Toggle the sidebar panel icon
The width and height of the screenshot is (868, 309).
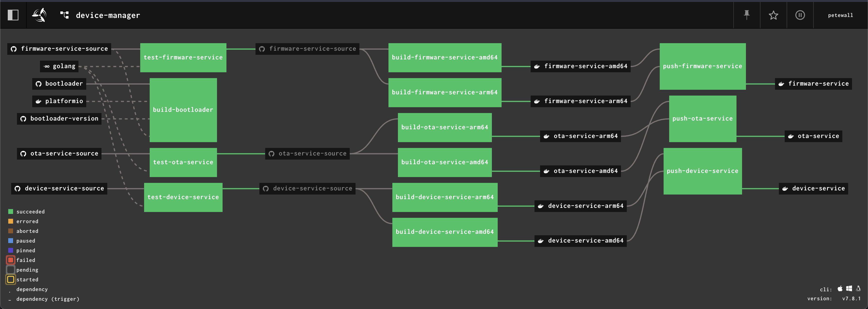point(13,15)
